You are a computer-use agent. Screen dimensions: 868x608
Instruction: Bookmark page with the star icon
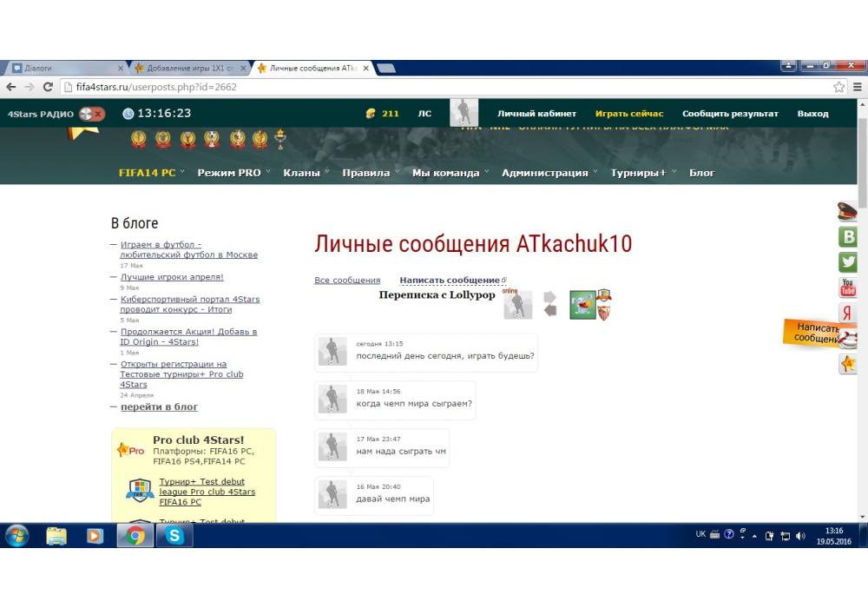tap(838, 87)
